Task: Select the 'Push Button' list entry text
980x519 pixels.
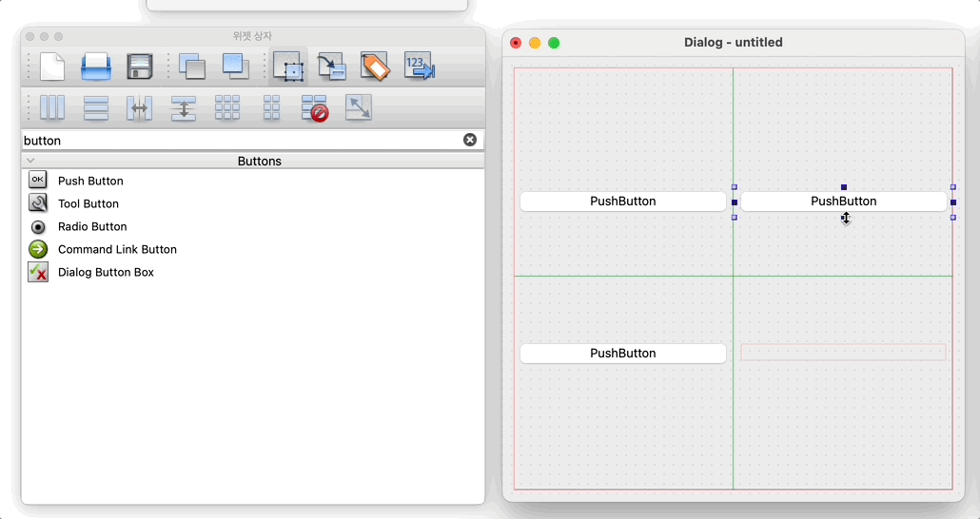Action: (90, 182)
